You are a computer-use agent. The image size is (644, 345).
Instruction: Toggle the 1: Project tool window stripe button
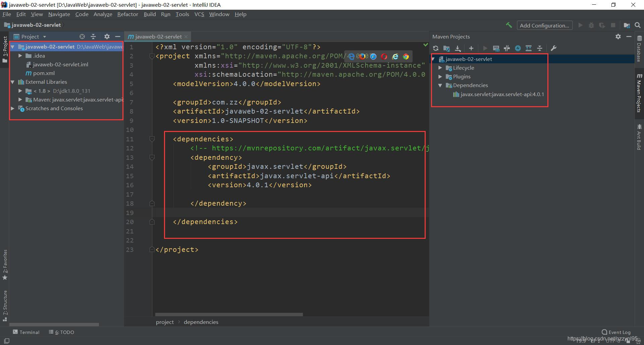click(5, 50)
